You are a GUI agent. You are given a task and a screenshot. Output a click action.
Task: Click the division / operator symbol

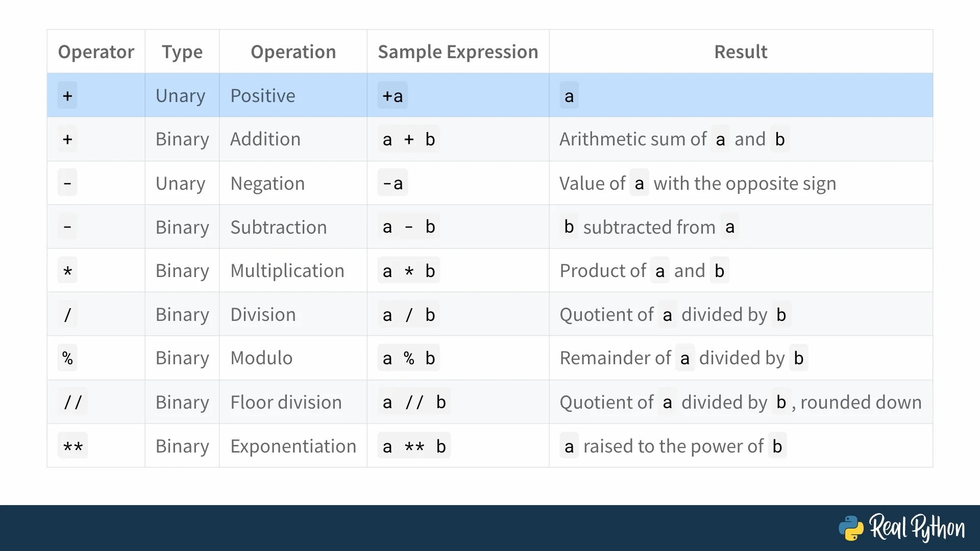(x=67, y=315)
